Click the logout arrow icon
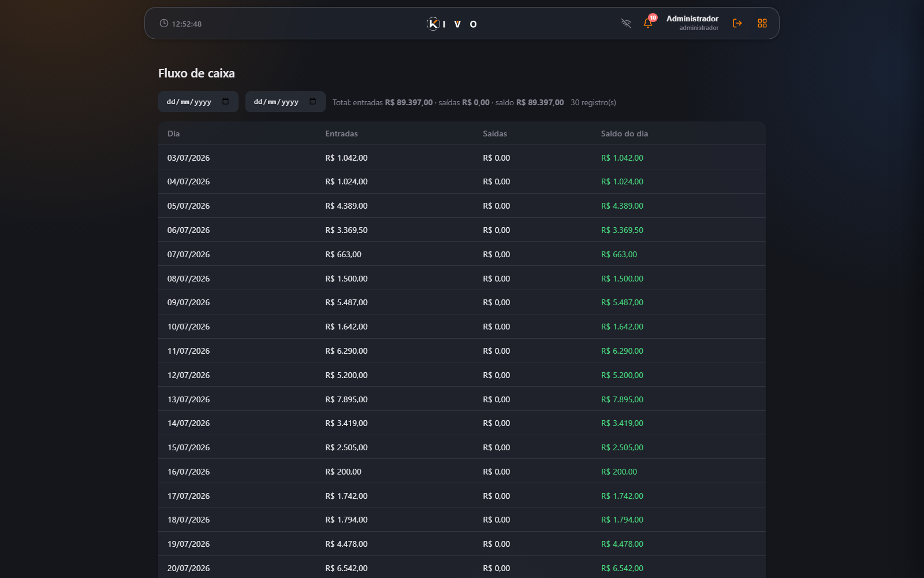 pos(737,23)
